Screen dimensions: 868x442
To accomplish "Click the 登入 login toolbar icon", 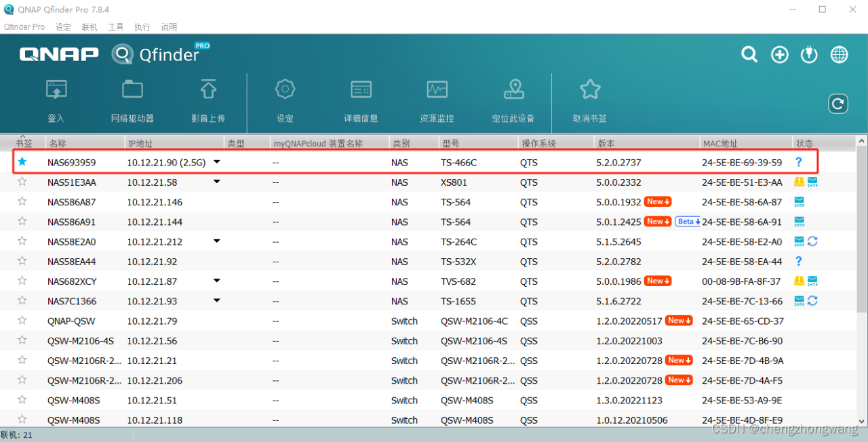I will [x=56, y=91].
